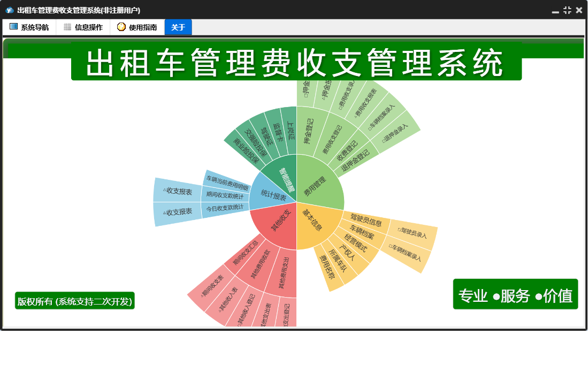Viewport: 588px width, 387px height.
Task: Click the yellow 车辆档案录入 outer segment
Action: pyautogui.click(x=404, y=252)
